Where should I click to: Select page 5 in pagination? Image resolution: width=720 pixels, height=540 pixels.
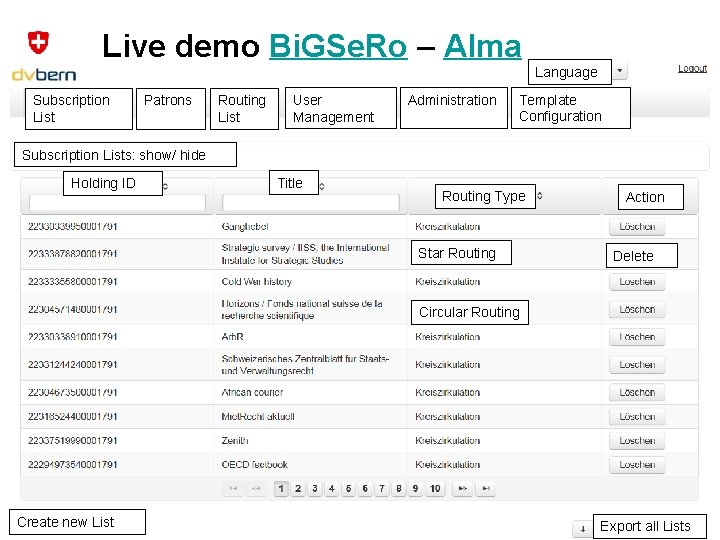[348, 488]
